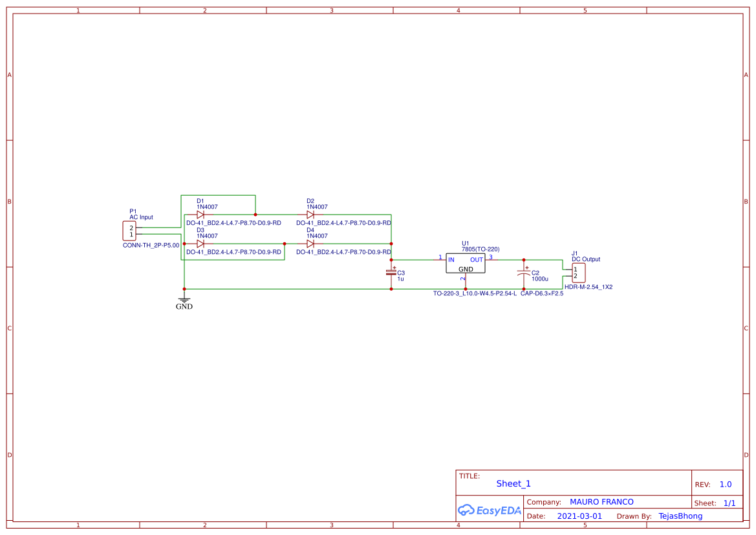Select the D1 1N4007 diode symbol

[x=200, y=213]
